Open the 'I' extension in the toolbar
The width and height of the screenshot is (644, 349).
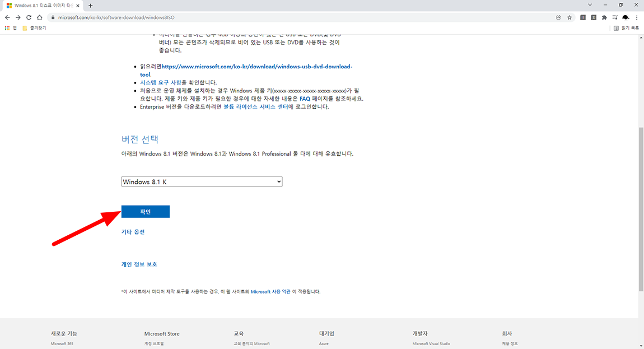tap(583, 18)
